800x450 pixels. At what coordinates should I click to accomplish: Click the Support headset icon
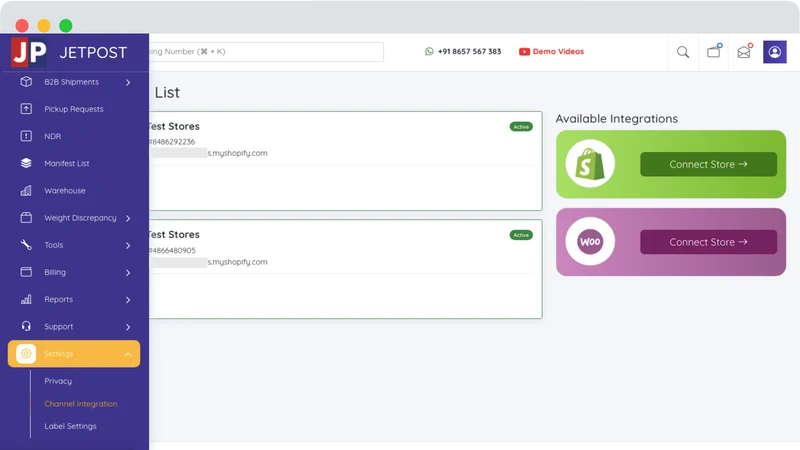26,326
